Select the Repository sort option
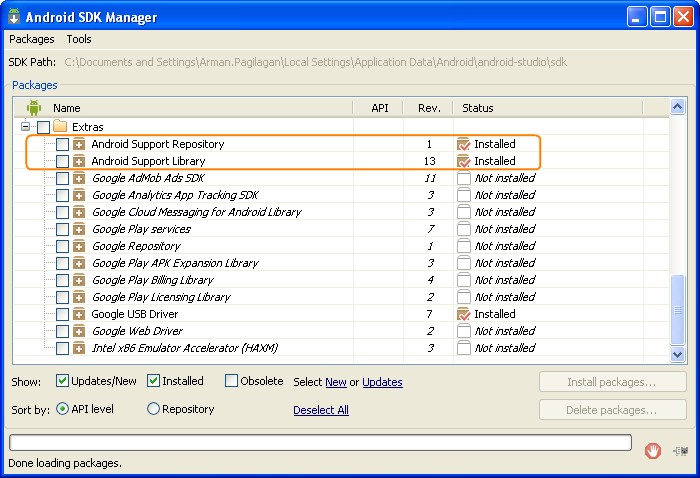The width and height of the screenshot is (700, 478). coord(153,409)
